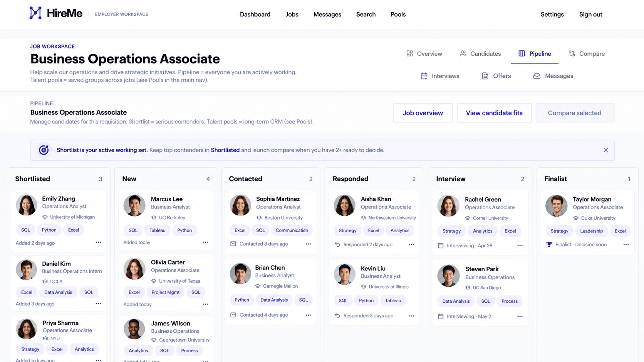Image resolution: width=644 pixels, height=362 pixels.
Task: Open more options menu for Marcus Lee
Action: 205,242
